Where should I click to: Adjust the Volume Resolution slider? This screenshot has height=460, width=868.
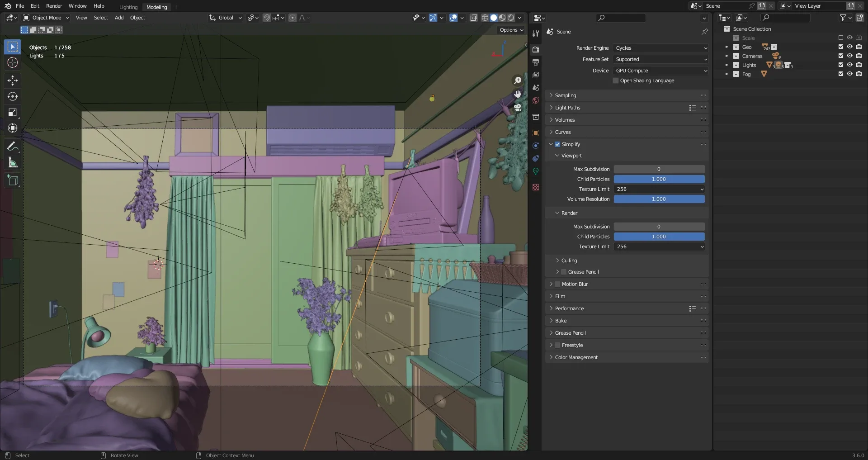coord(659,199)
